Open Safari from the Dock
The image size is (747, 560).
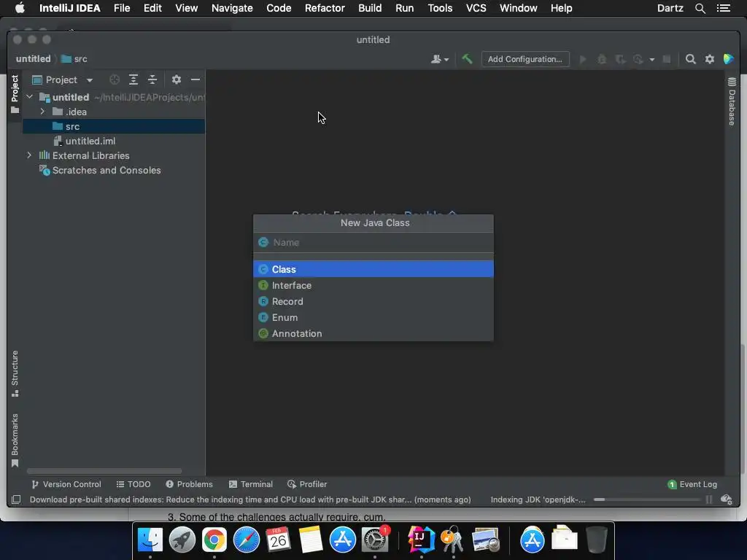click(x=247, y=540)
